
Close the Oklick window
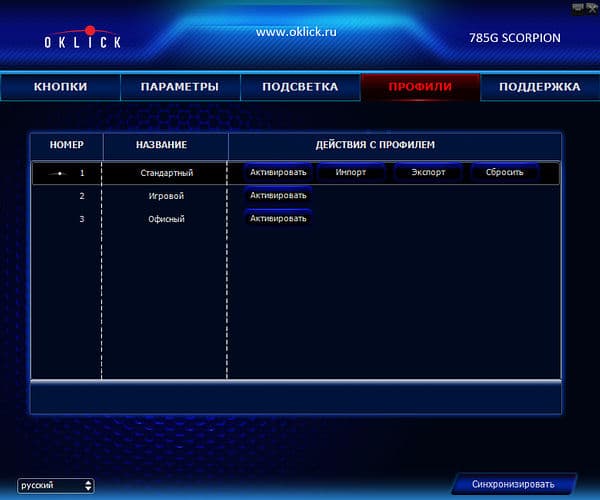click(592, 7)
